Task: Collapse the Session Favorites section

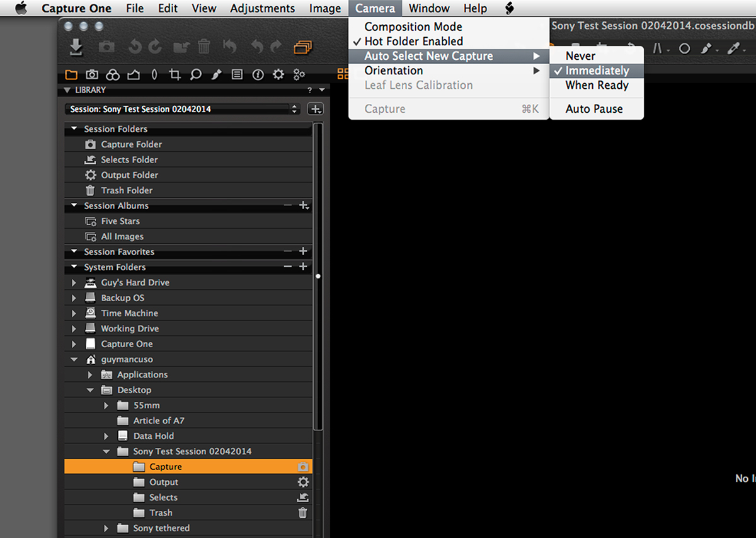Action: tap(74, 252)
